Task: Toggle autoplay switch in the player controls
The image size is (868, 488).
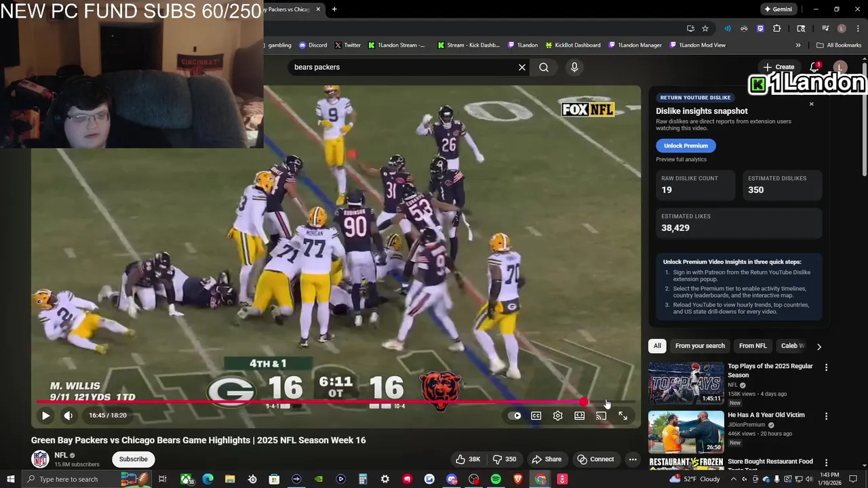Action: click(515, 415)
